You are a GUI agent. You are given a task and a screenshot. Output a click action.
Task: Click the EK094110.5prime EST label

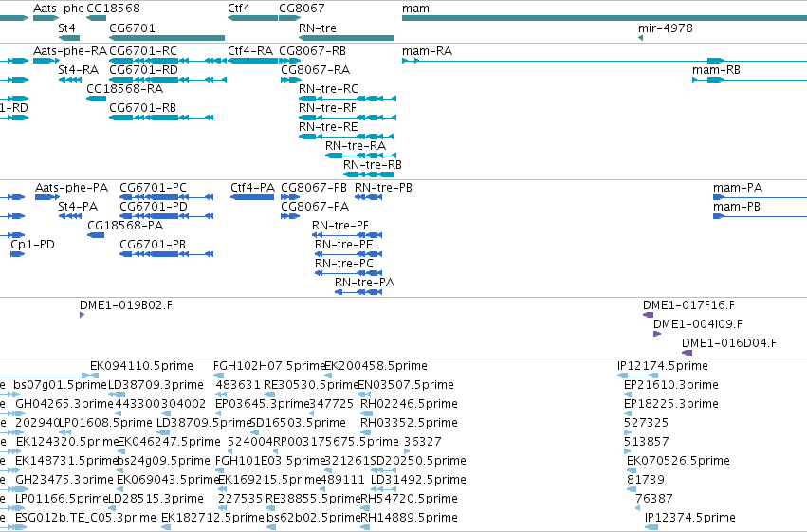141,366
